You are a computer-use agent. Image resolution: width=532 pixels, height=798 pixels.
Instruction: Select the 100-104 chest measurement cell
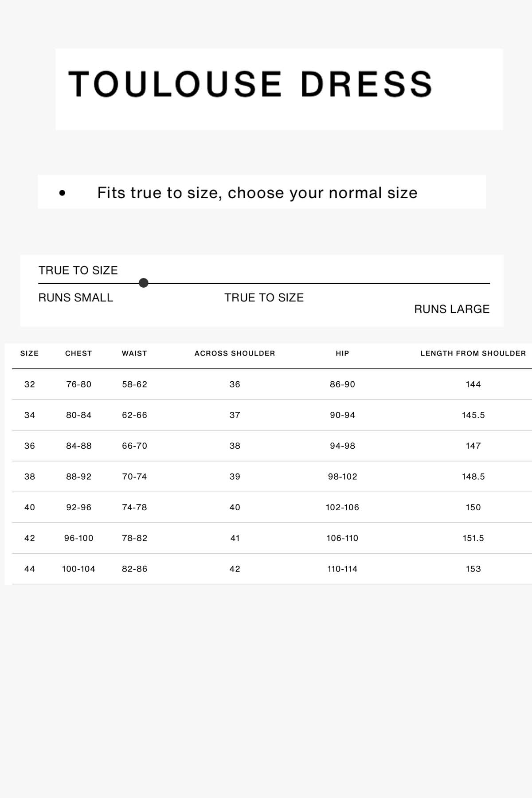78,569
